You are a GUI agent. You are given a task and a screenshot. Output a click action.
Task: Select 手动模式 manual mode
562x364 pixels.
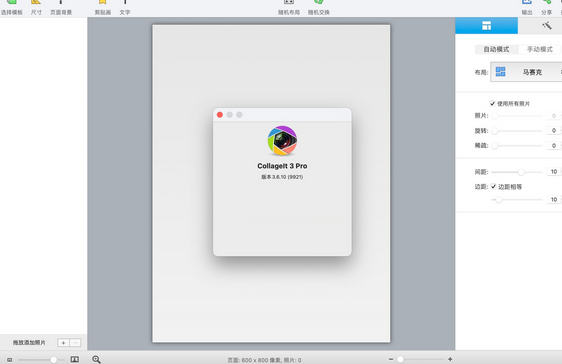pyautogui.click(x=540, y=49)
